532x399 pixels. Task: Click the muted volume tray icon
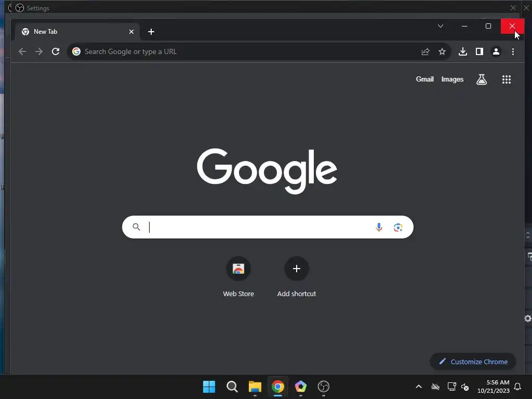465,387
